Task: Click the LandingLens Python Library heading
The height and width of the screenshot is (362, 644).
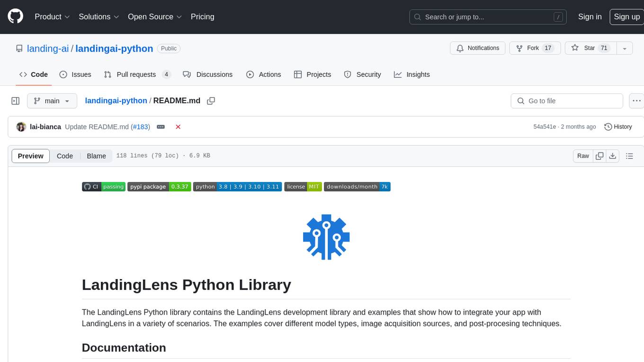Action: [187, 285]
